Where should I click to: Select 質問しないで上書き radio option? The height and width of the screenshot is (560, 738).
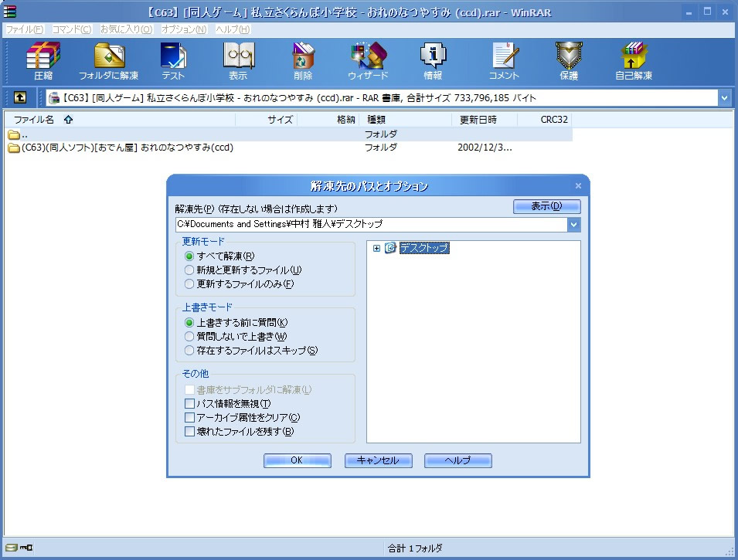(x=189, y=337)
